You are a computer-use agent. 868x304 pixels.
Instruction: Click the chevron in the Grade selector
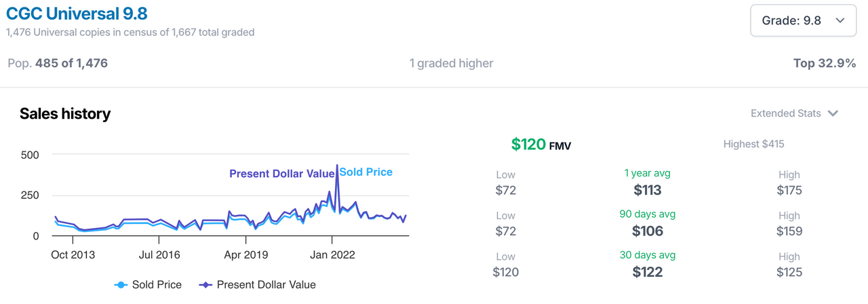[x=840, y=21]
